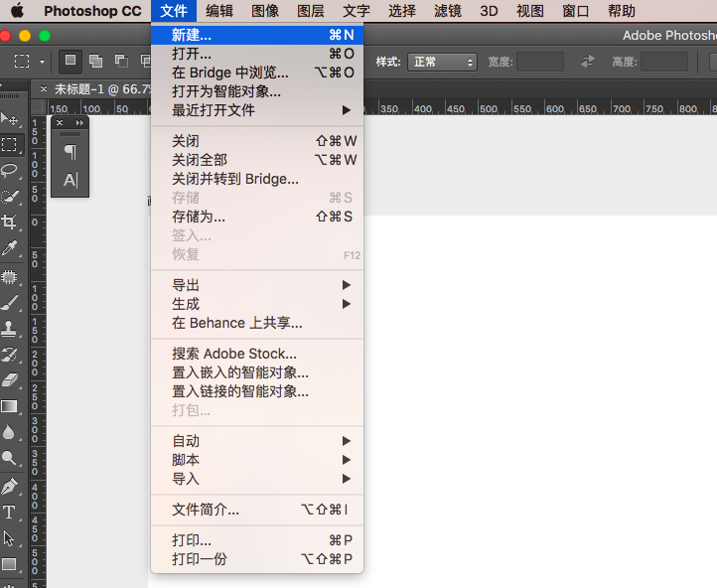
Task: Choose 关闭全部 menu item
Action: (x=257, y=160)
